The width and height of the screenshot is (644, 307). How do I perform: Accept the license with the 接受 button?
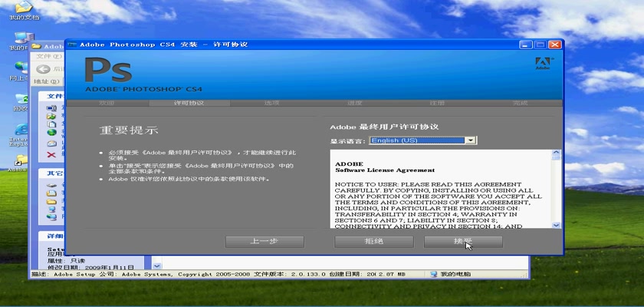463,242
